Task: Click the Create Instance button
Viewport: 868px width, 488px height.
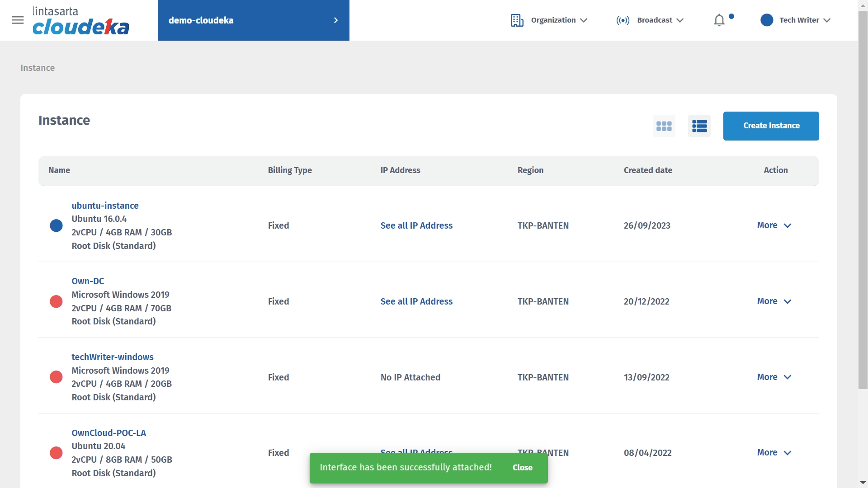Action: point(771,126)
